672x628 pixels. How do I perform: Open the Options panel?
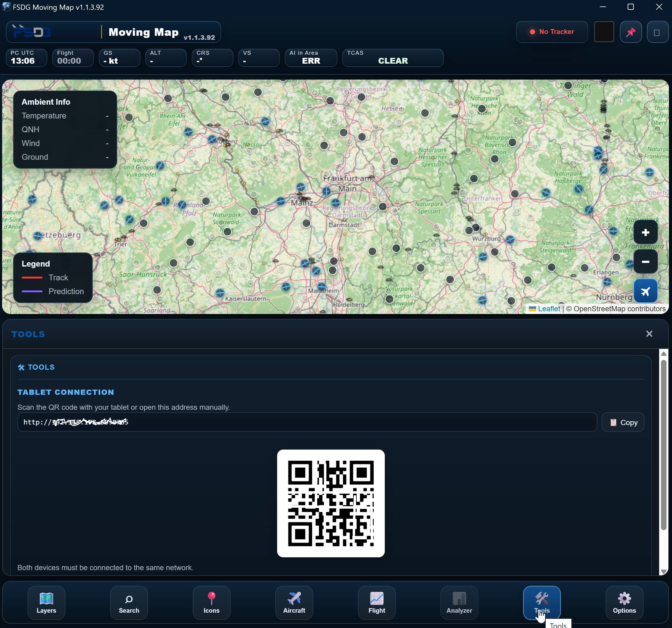624,602
